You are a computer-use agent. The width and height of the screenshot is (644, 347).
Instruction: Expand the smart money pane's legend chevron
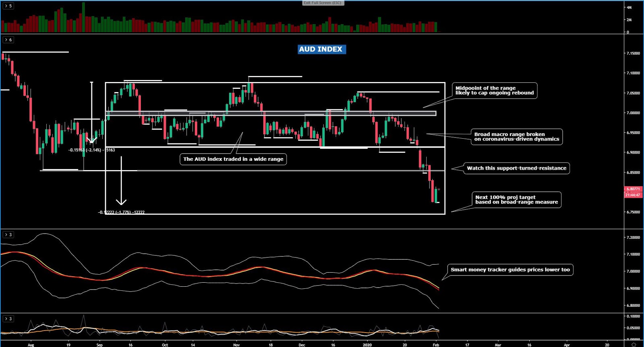pyautogui.click(x=8, y=234)
